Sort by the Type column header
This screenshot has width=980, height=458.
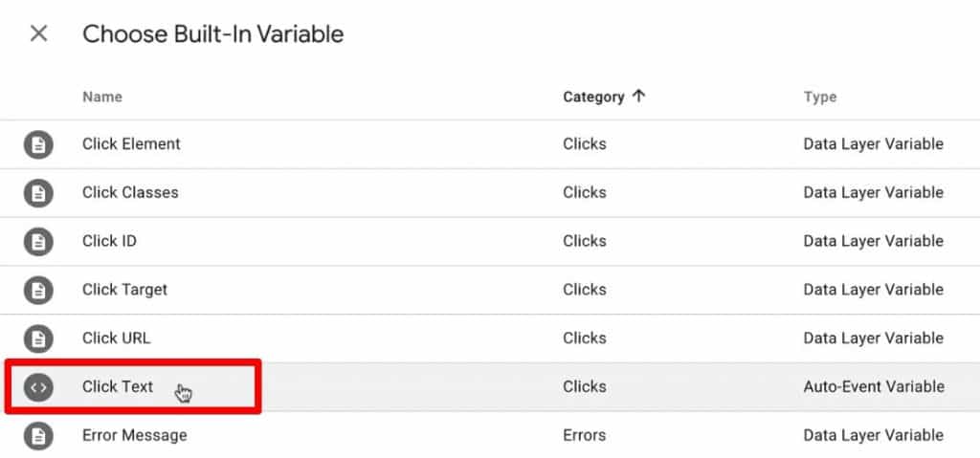[x=820, y=97]
